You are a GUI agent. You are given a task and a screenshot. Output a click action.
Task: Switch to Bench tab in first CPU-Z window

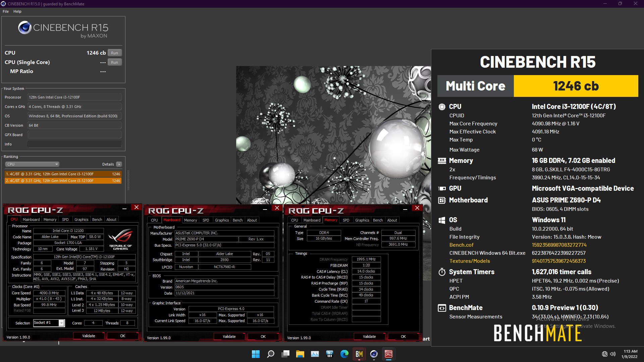[97, 220]
